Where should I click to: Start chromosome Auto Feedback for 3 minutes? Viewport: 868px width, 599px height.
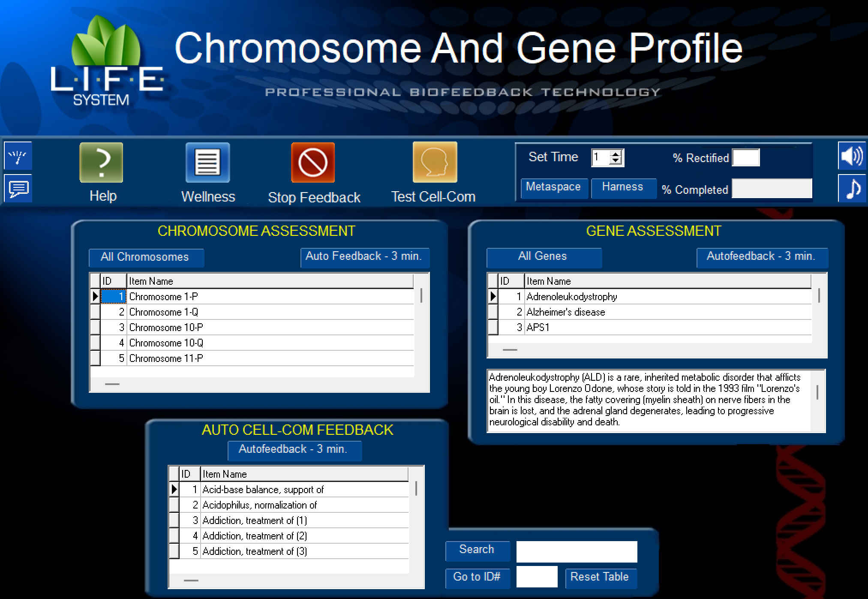click(364, 256)
